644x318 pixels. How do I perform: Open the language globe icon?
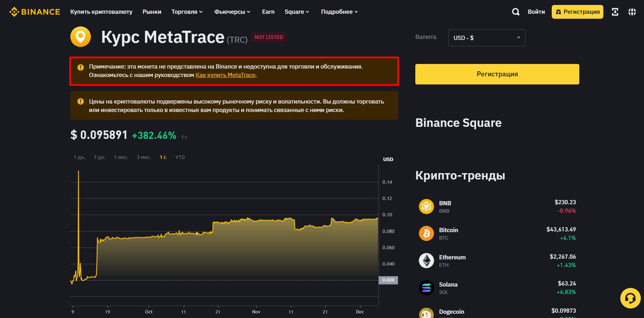point(632,12)
